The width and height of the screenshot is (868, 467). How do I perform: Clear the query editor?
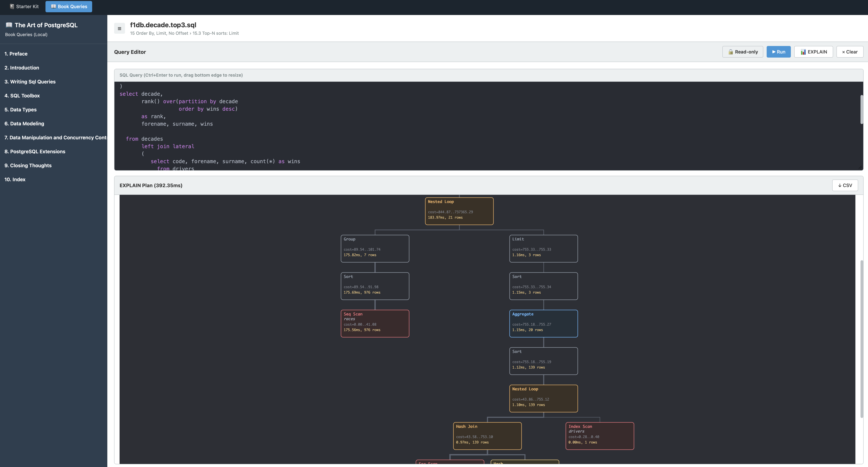[x=849, y=52]
